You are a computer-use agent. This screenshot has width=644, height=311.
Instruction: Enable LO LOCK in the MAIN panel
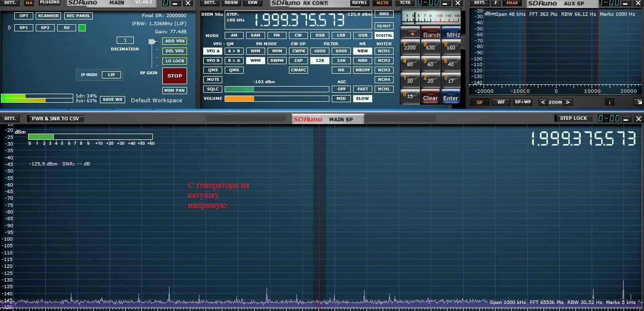[x=175, y=61]
